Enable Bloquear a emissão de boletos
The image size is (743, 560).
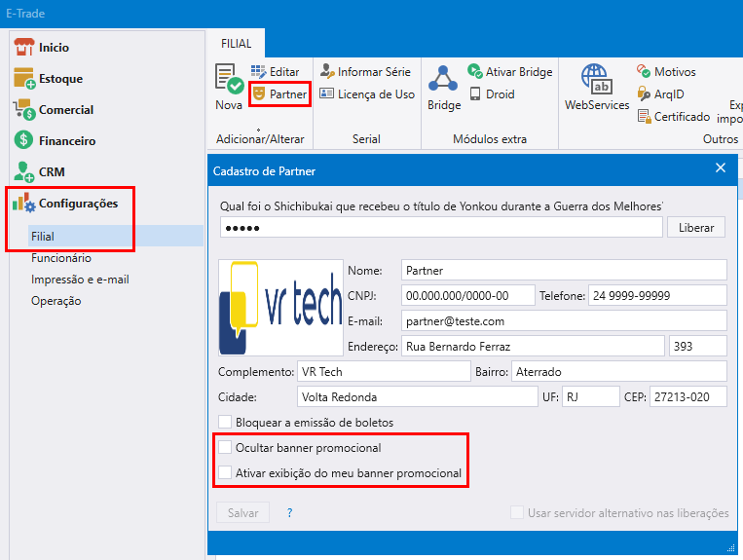[x=226, y=423]
